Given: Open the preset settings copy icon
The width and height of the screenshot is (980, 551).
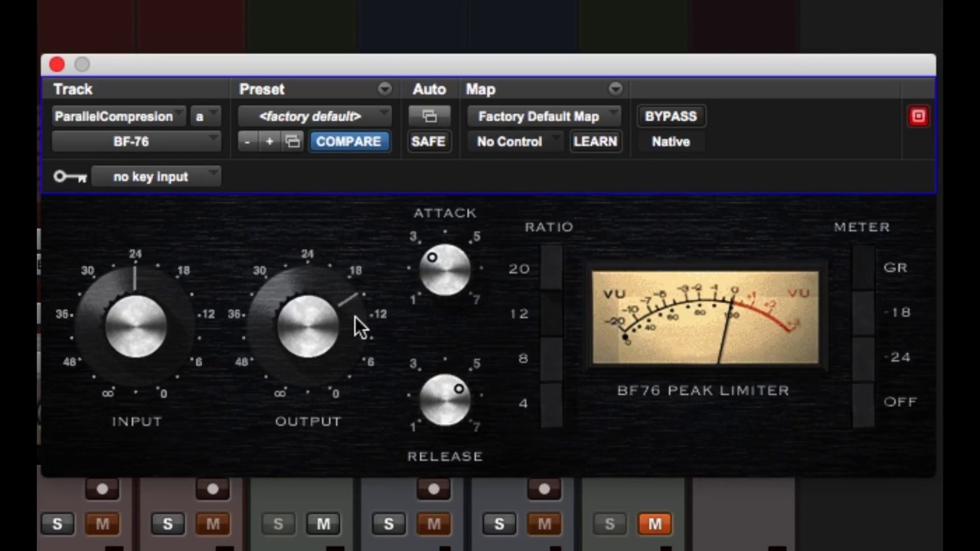Looking at the screenshot, I should (292, 142).
